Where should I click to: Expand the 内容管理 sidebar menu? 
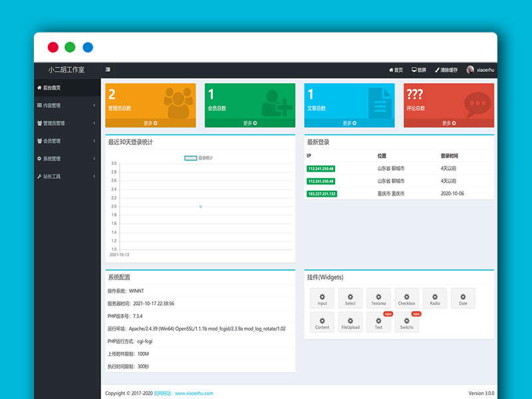point(66,105)
